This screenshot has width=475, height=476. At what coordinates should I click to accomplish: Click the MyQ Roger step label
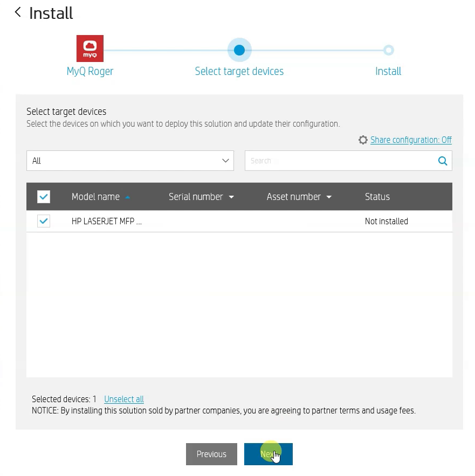tap(90, 71)
